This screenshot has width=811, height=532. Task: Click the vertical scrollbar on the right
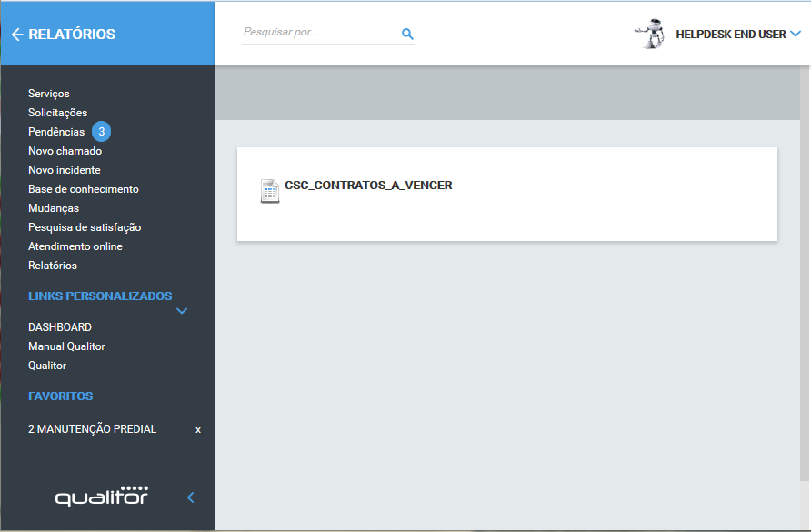[805, 273]
